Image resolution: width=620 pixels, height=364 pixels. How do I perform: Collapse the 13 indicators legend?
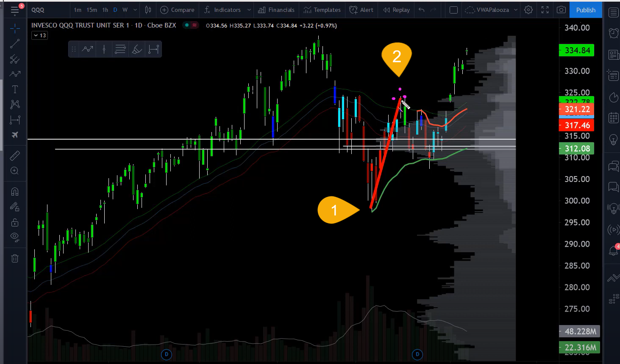(x=39, y=36)
